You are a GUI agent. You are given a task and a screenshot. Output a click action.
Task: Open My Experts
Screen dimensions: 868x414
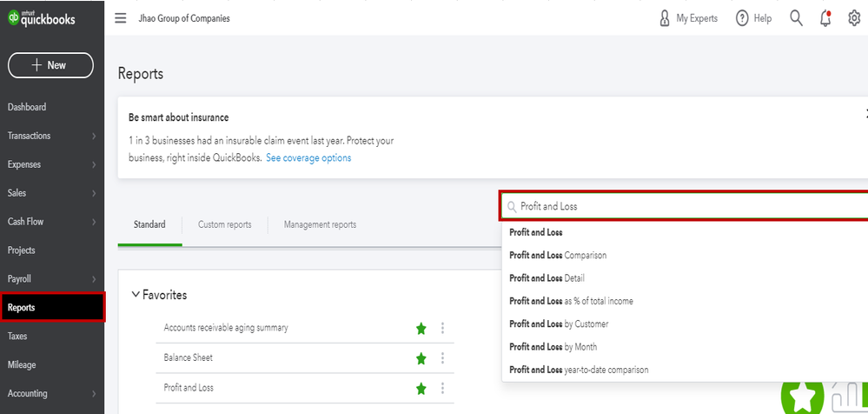(688, 18)
